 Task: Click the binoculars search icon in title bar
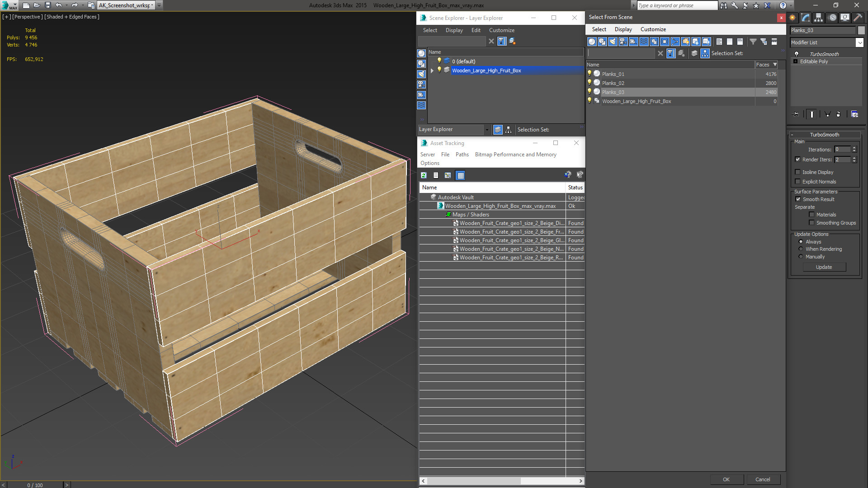coord(724,5)
